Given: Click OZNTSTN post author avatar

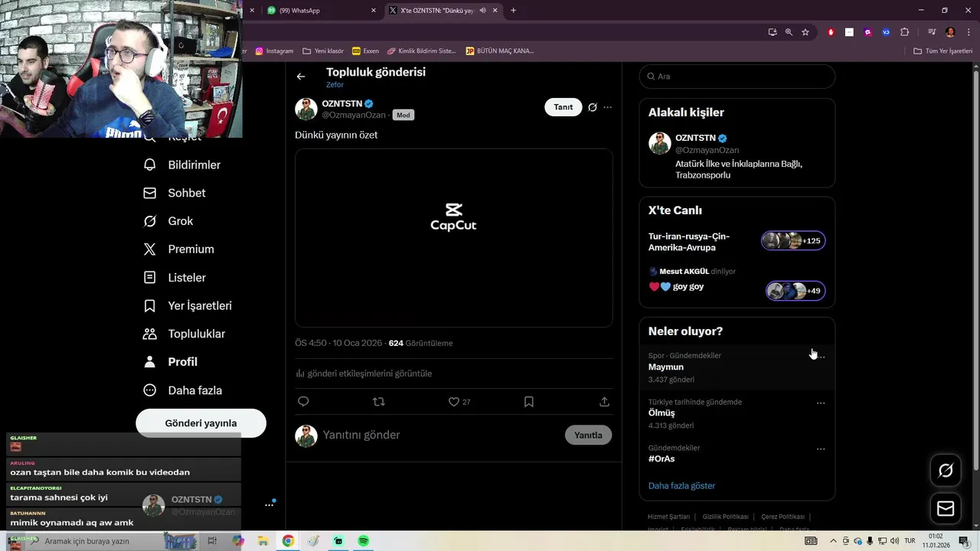Looking at the screenshot, I should tap(306, 109).
